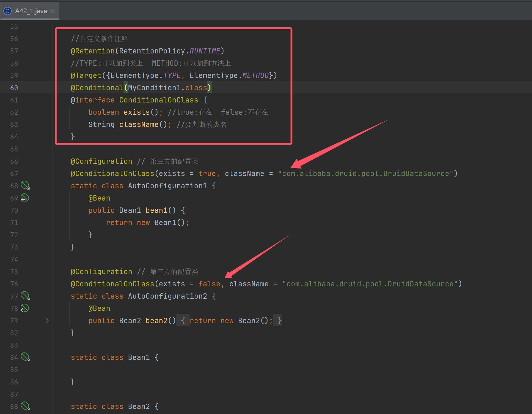Click the 'false' value on line 76

209,284
